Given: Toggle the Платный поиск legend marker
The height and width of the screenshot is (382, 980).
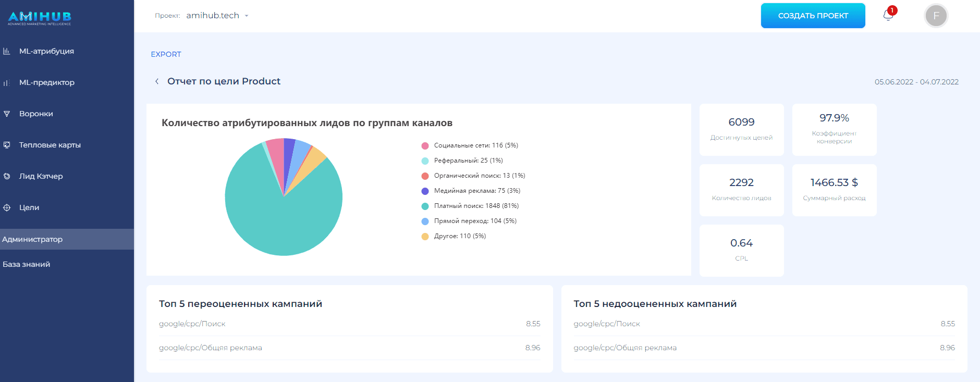Looking at the screenshot, I should click(425, 206).
